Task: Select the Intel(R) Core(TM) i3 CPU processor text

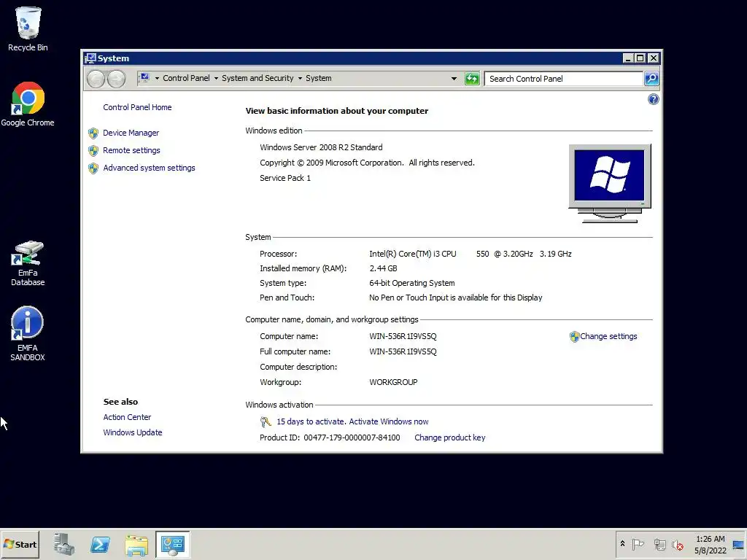Action: click(x=413, y=254)
